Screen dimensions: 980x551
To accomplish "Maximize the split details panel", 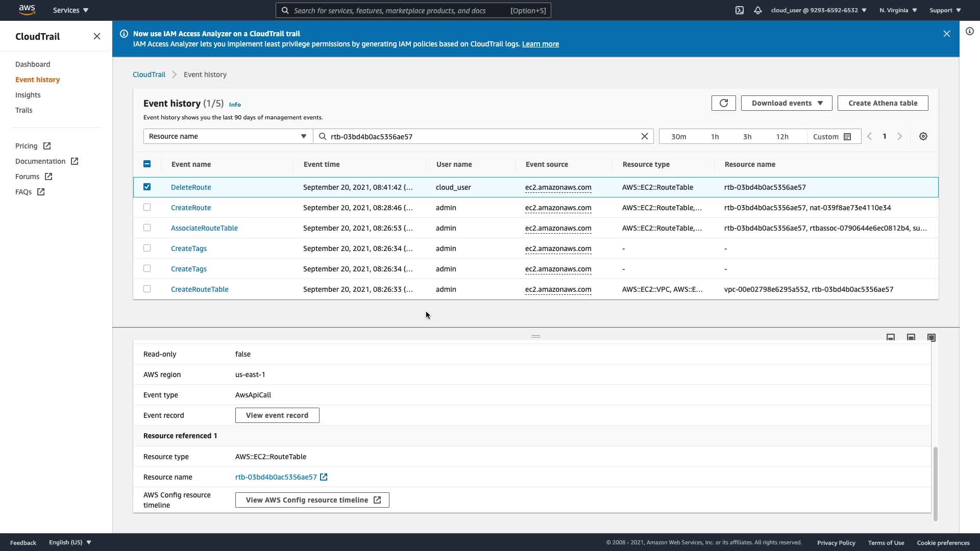I will point(931,337).
